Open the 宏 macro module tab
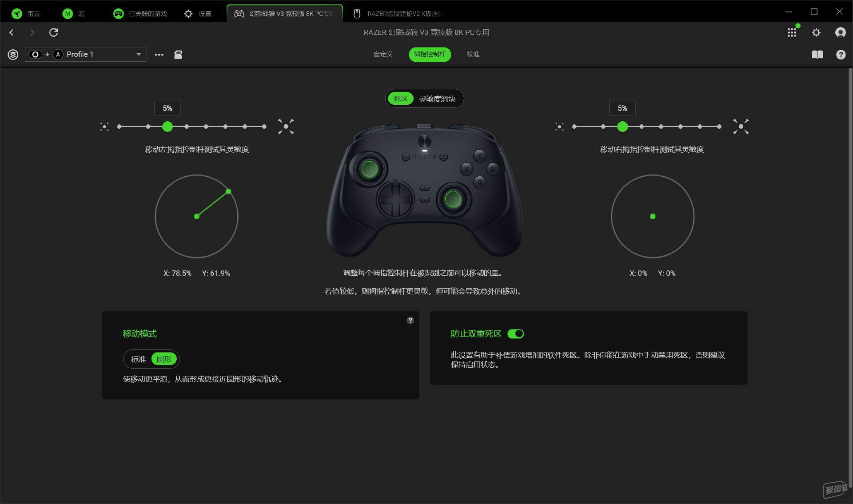 click(73, 13)
